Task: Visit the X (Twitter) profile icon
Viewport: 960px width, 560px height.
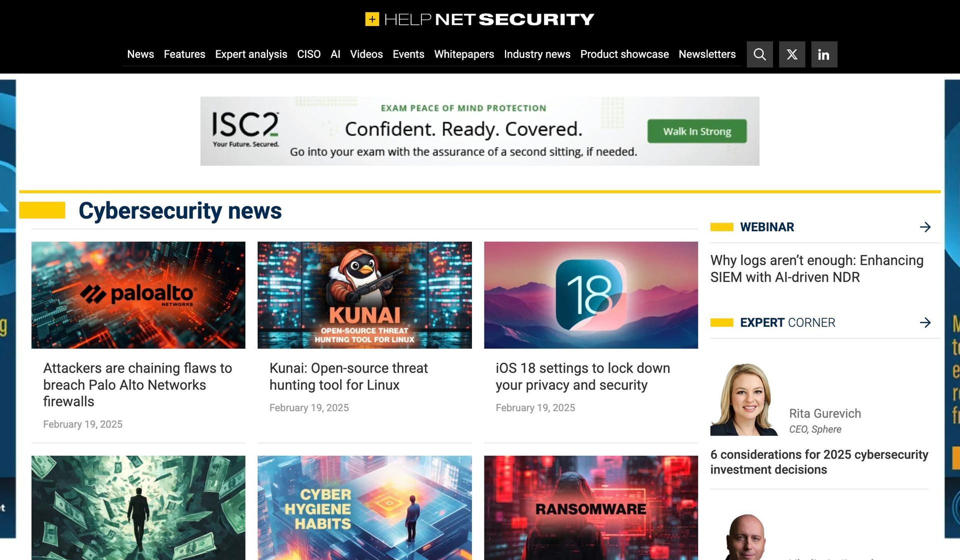Action: (x=792, y=54)
